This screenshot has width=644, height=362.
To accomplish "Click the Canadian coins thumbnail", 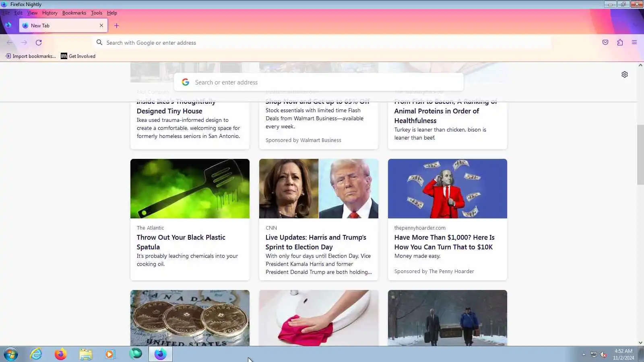I will [x=190, y=318].
